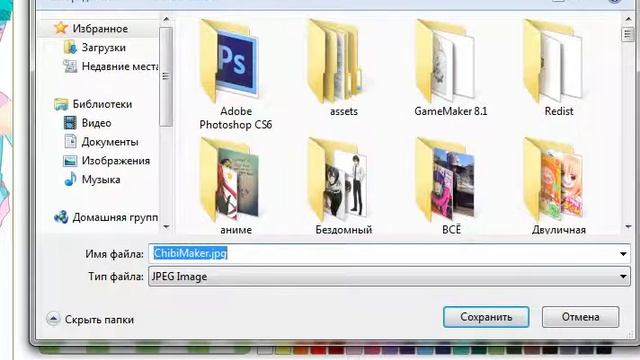640x360 pixels.
Task: Click the navigation pane scrollbar thumb
Action: click(166, 77)
